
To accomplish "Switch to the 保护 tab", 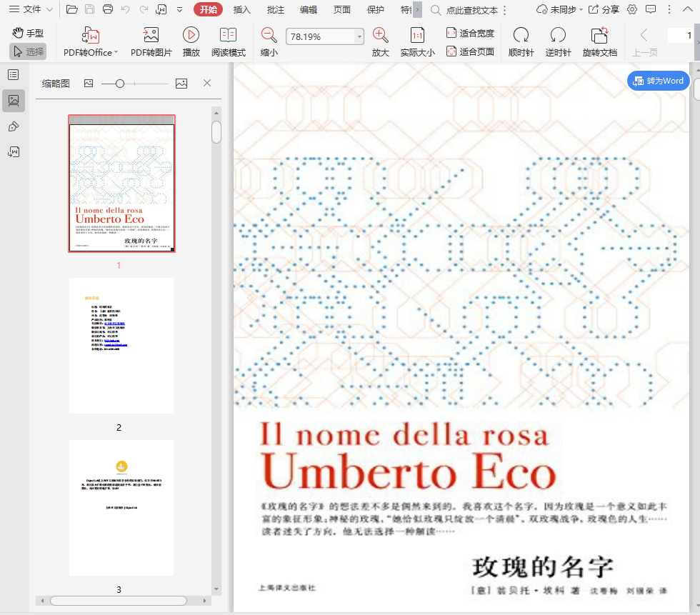I will click(x=376, y=9).
